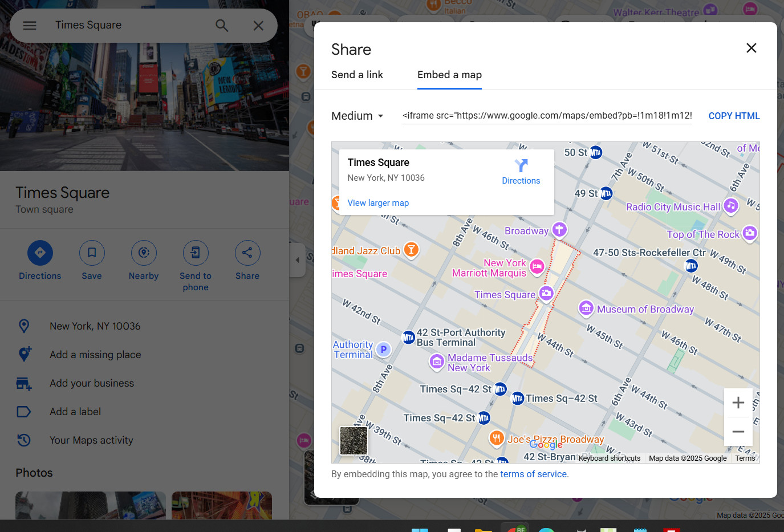This screenshot has width=784, height=532.
Task: Click Joe's Pizza Broadway restaurant marker
Action: [x=497, y=438]
